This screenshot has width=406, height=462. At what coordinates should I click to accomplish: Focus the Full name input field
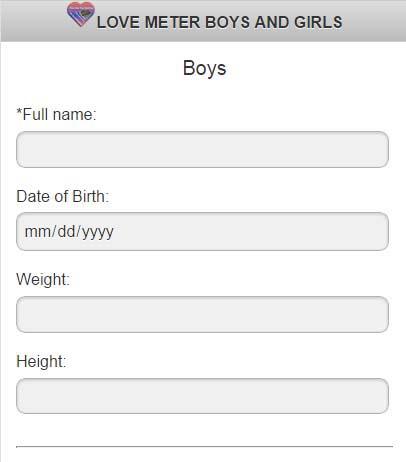click(202, 149)
